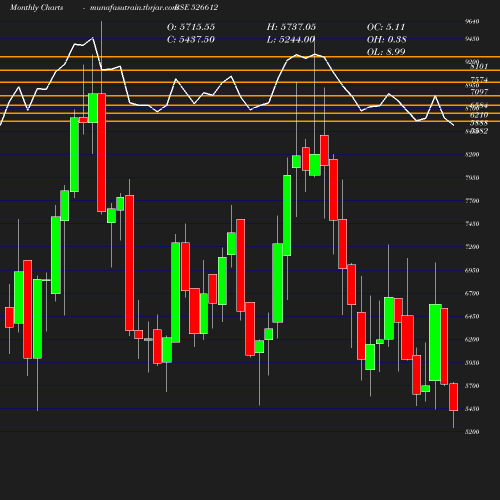Click the 7700 price axis label
The image size is (500, 500).
click(x=472, y=201)
